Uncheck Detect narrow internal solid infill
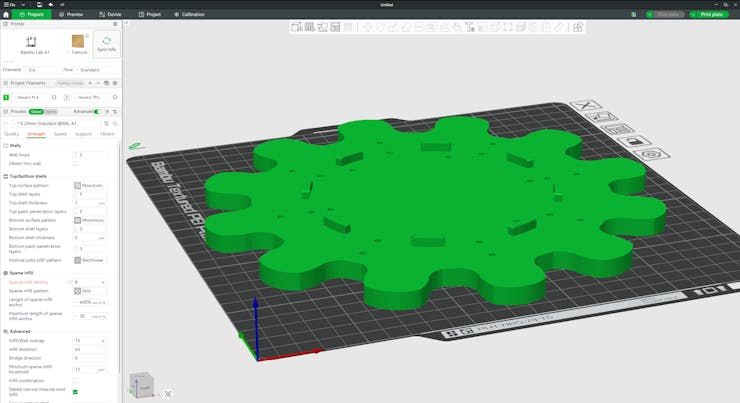The height and width of the screenshot is (403, 740). tap(76, 392)
